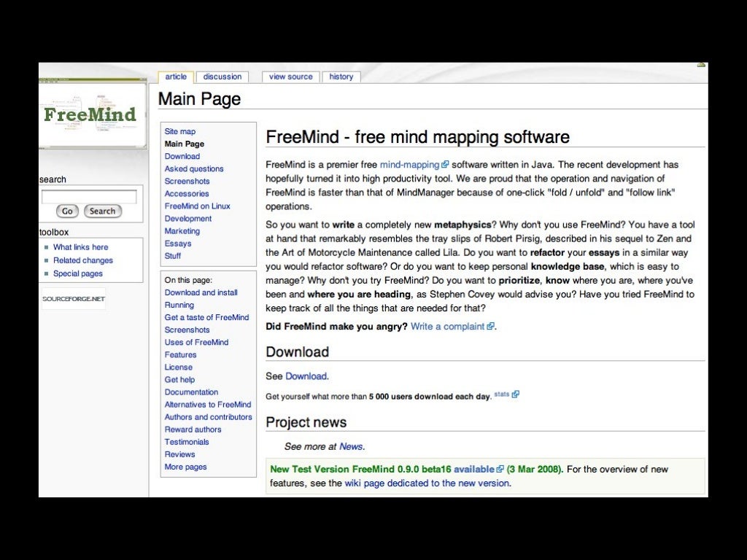
Task: Jump to Uses of FreeMind
Action: [197, 342]
